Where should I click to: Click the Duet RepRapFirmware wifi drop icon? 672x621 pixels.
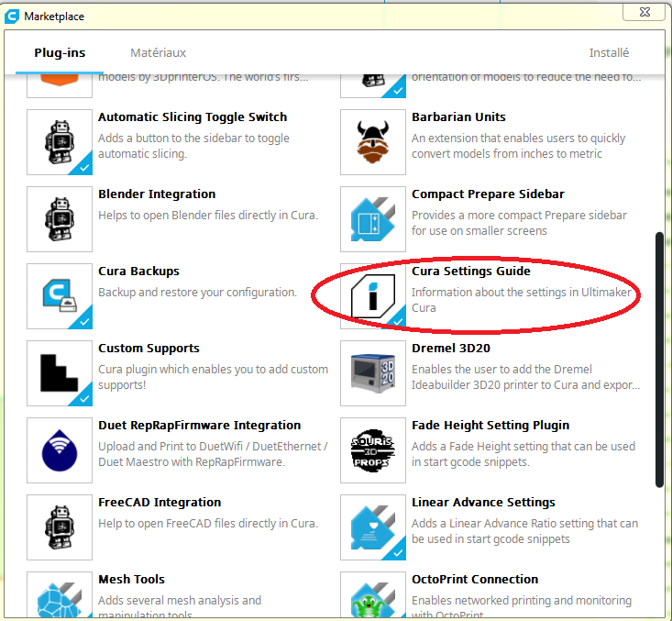pos(60,450)
